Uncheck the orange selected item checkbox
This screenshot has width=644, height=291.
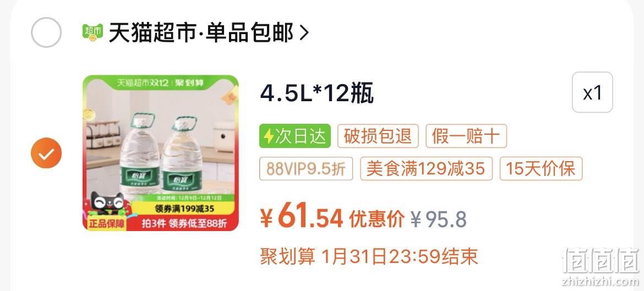46,153
